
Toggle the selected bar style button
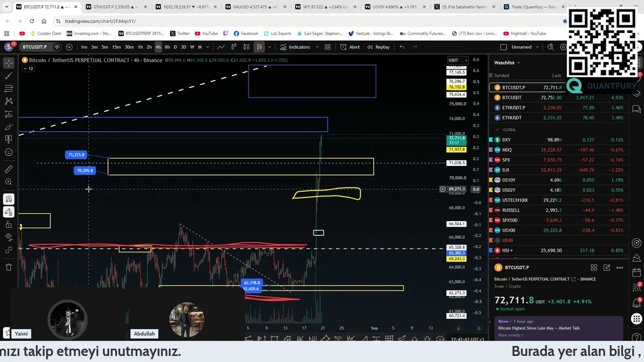[x=259, y=47]
